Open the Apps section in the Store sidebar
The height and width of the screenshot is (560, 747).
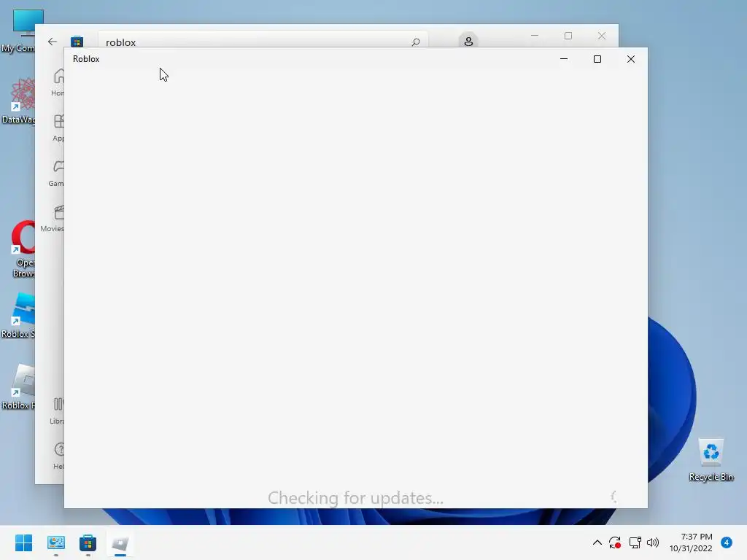pyautogui.click(x=58, y=128)
